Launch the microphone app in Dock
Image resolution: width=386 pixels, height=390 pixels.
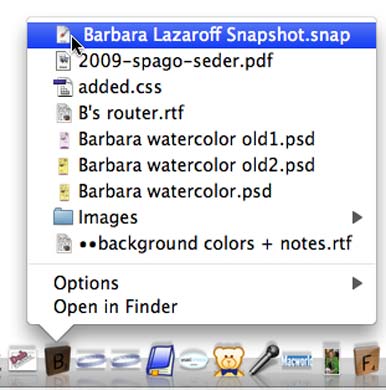264,359
